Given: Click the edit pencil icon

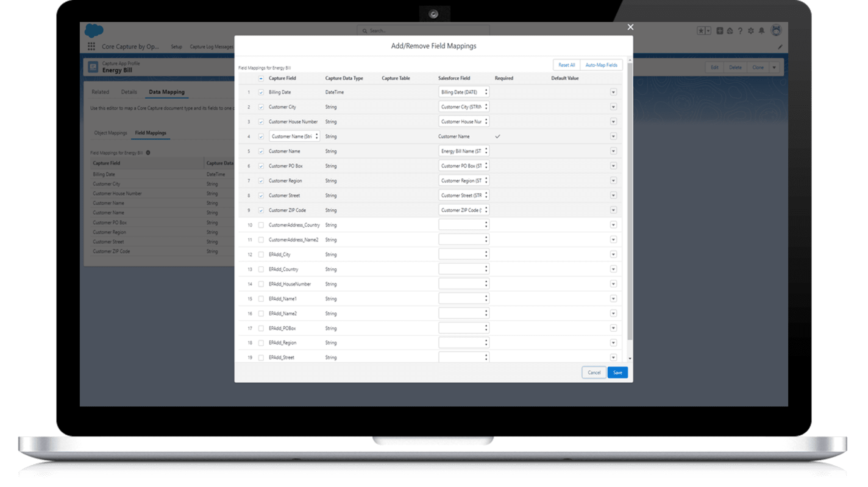Looking at the screenshot, I should coord(780,47).
